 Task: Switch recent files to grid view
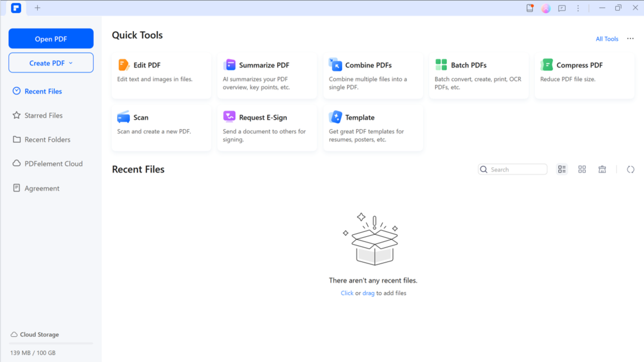coord(582,169)
